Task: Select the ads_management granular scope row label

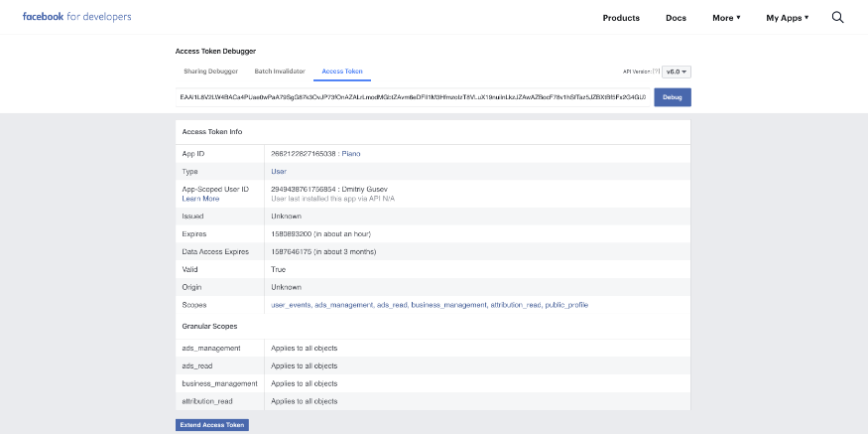Action: click(x=211, y=348)
